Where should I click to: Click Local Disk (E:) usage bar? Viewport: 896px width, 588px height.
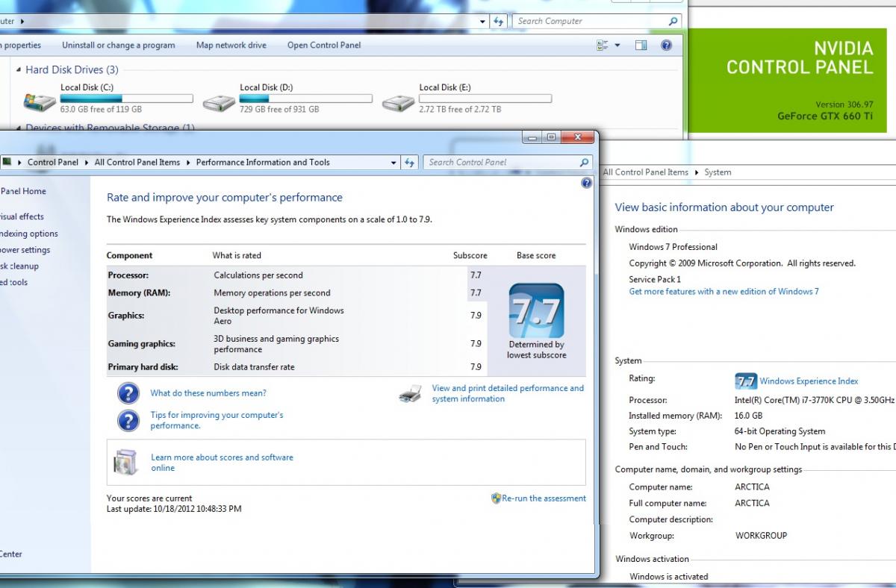[x=485, y=98]
